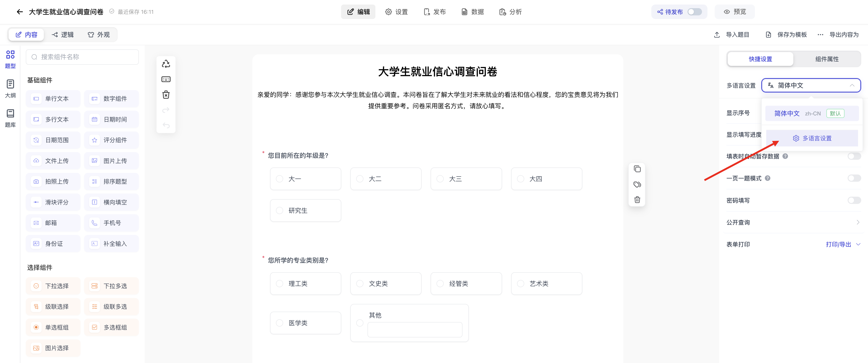Screen dimensions: 868x363
Task: Switch to the 分析 tab
Action: point(510,12)
